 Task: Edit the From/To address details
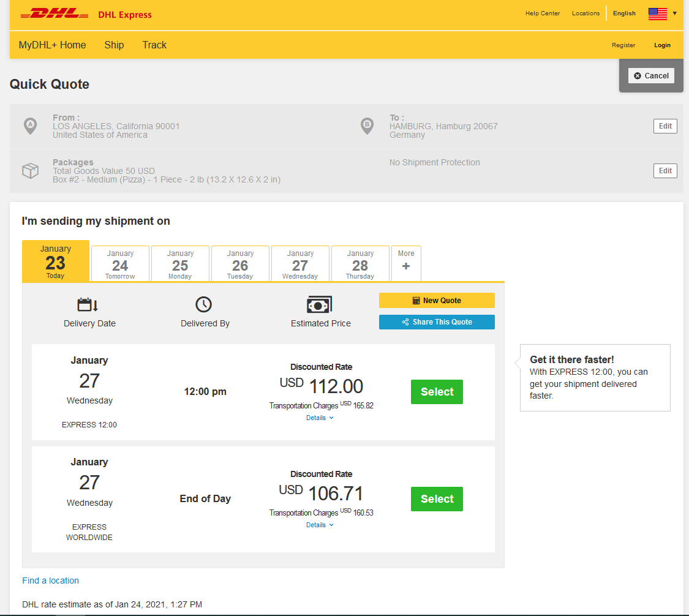pos(665,126)
